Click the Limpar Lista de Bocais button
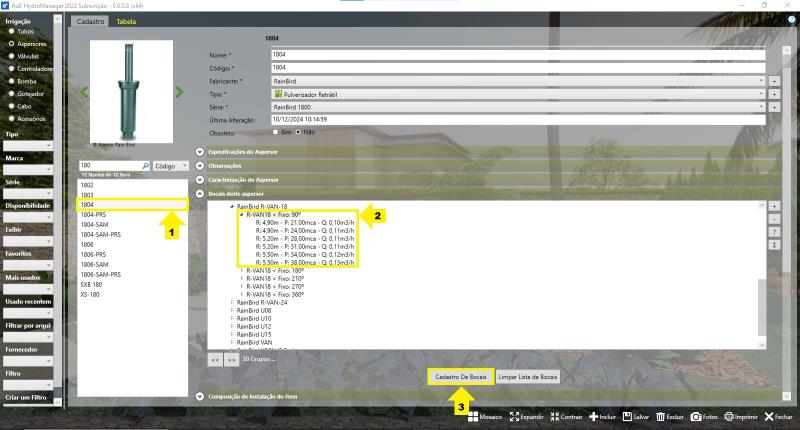800x430 pixels. point(527,377)
